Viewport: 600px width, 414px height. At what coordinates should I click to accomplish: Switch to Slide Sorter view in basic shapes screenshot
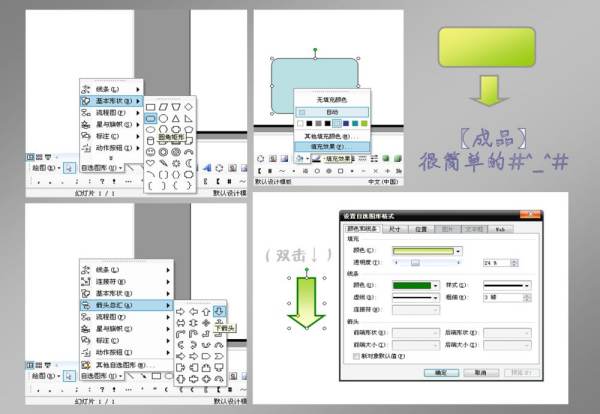coord(39,157)
